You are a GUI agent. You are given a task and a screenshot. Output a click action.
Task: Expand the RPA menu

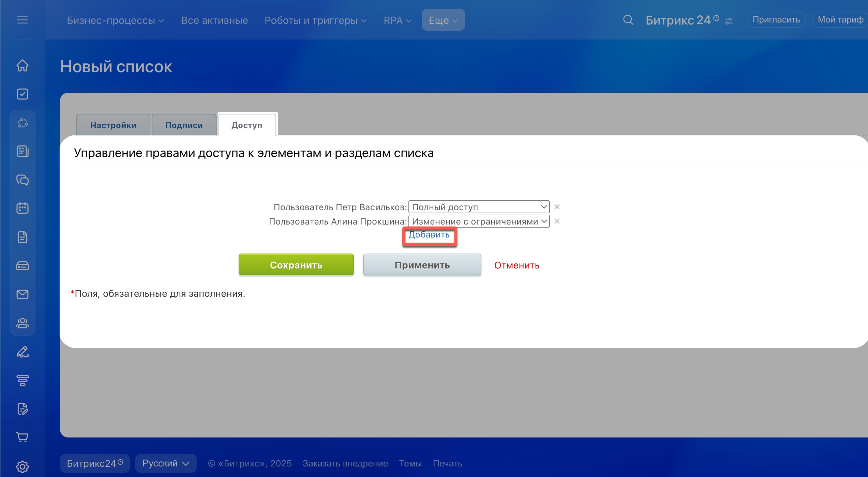click(398, 20)
